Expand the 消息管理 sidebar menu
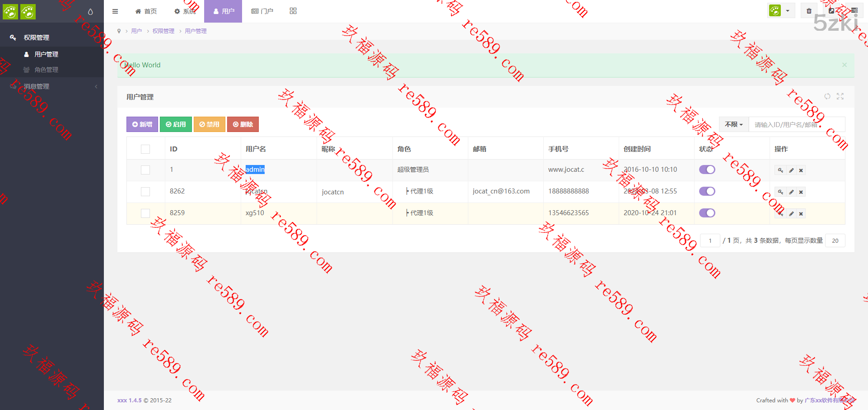The height and width of the screenshot is (410, 868). point(52,86)
